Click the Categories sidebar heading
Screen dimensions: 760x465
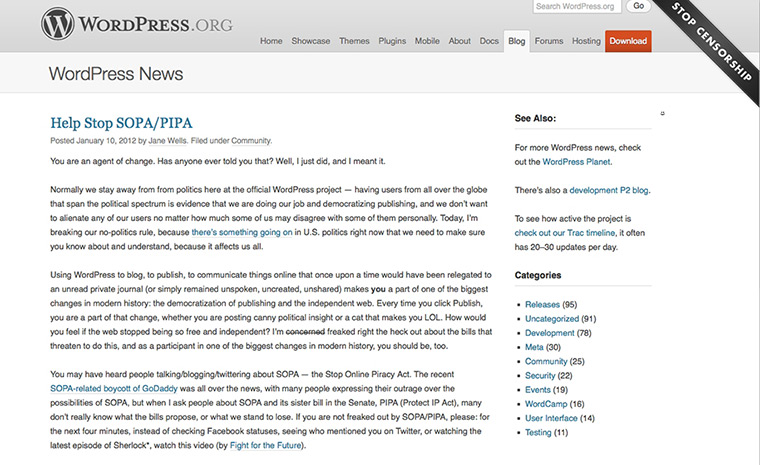(x=538, y=275)
